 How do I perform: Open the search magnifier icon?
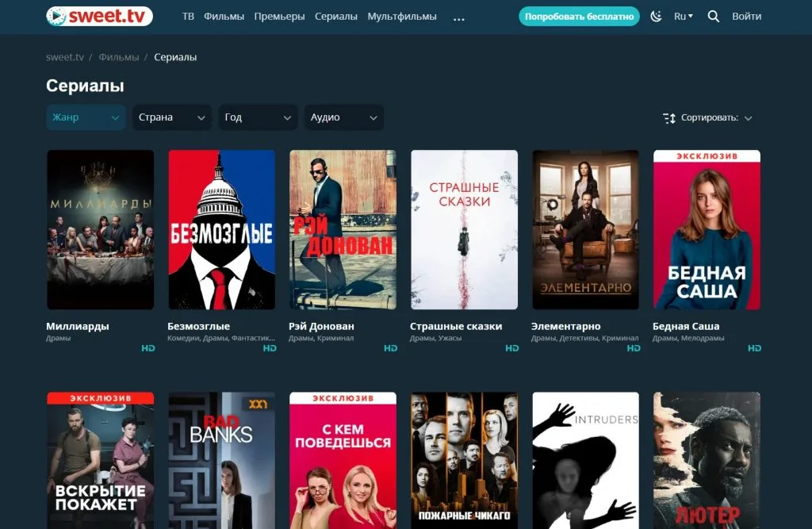tap(713, 15)
